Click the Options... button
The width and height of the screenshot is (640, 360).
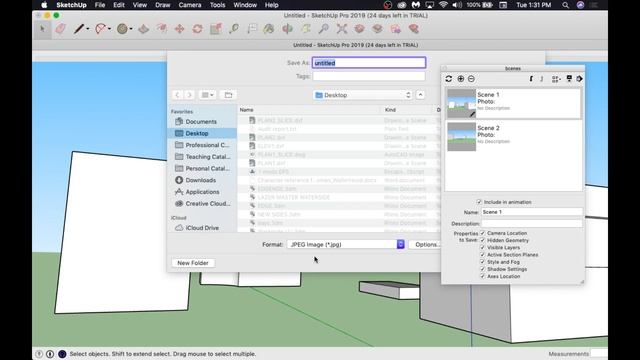pos(425,244)
